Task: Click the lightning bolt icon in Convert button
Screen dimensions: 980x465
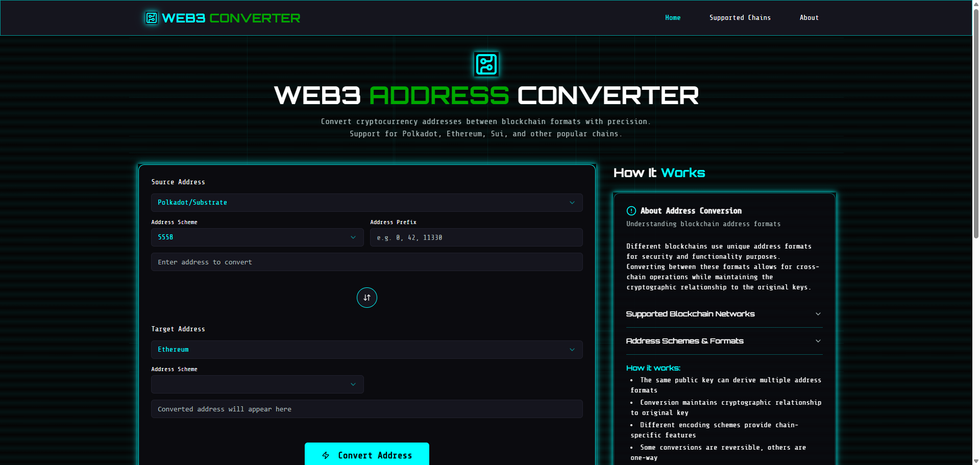Action: 326,455
